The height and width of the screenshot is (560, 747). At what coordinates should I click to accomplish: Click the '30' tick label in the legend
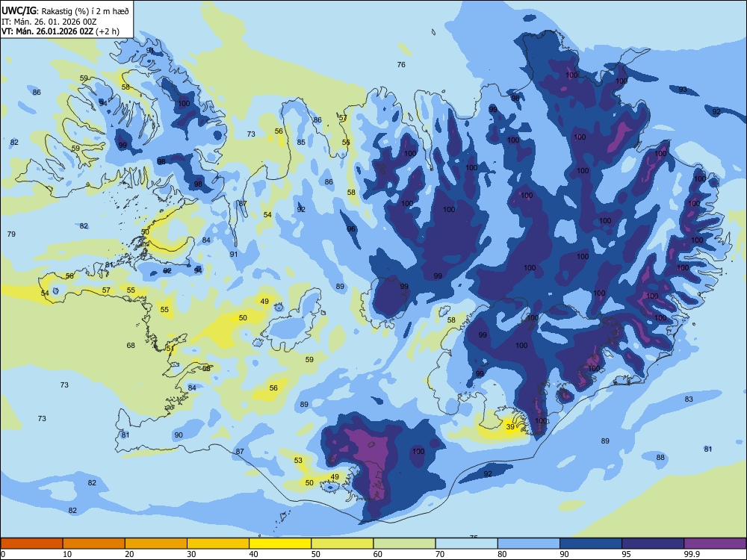[191, 554]
